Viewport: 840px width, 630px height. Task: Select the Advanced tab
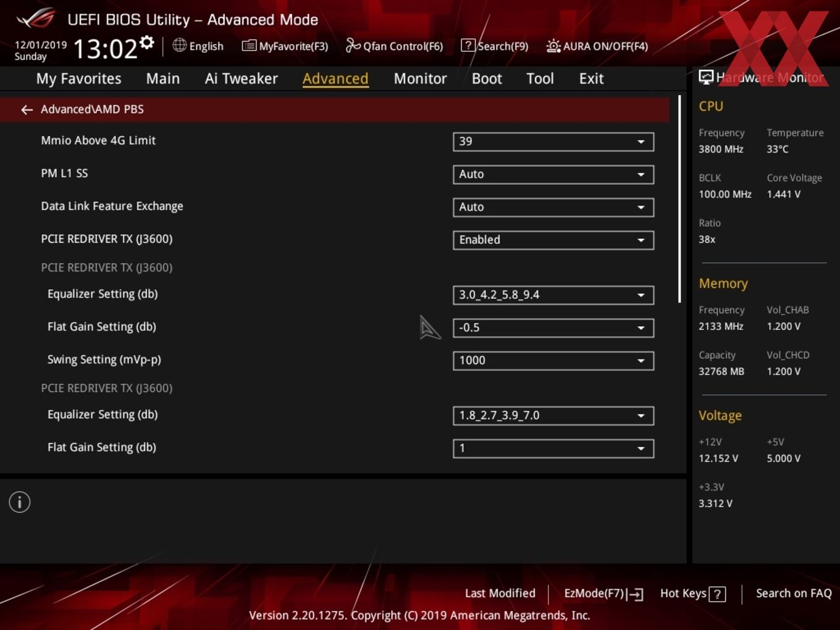point(335,78)
